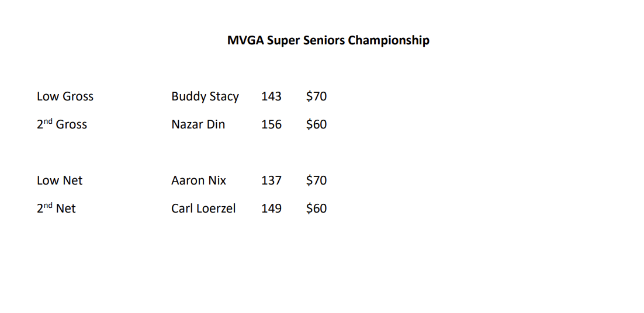Viewport: 644px width, 313px height.
Task: Click the 2nd Gross label
Action: [61, 124]
